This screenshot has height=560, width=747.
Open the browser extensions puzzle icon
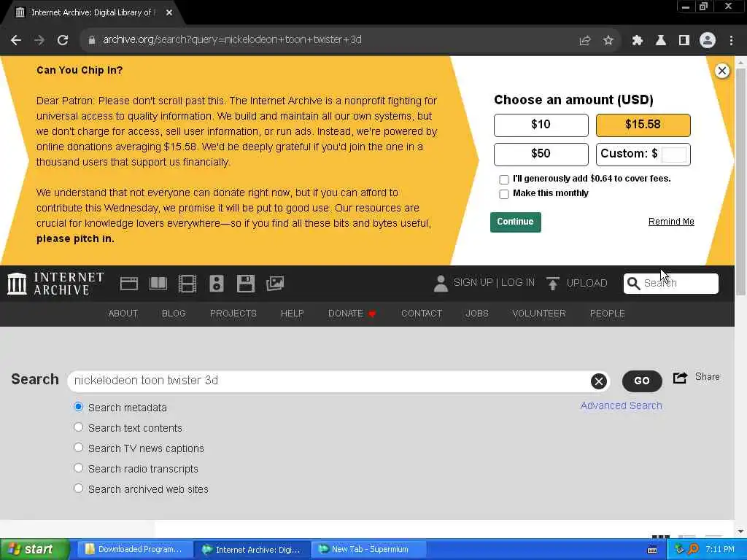(637, 41)
